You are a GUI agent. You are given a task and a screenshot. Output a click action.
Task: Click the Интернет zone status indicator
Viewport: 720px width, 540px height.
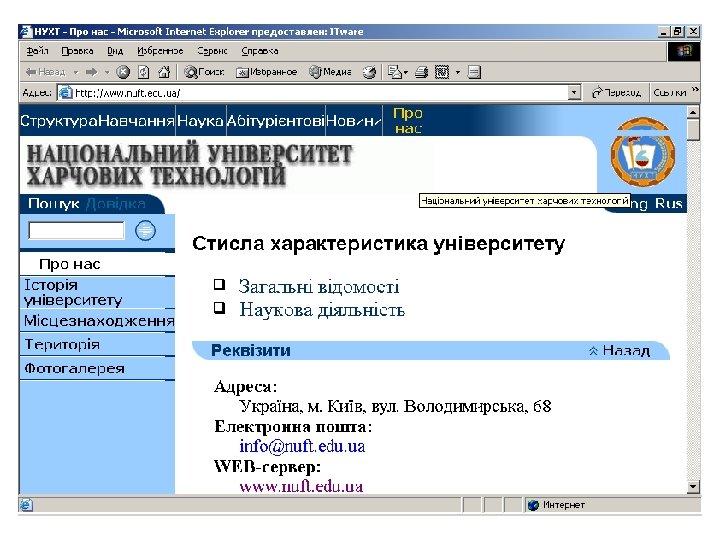[557, 505]
